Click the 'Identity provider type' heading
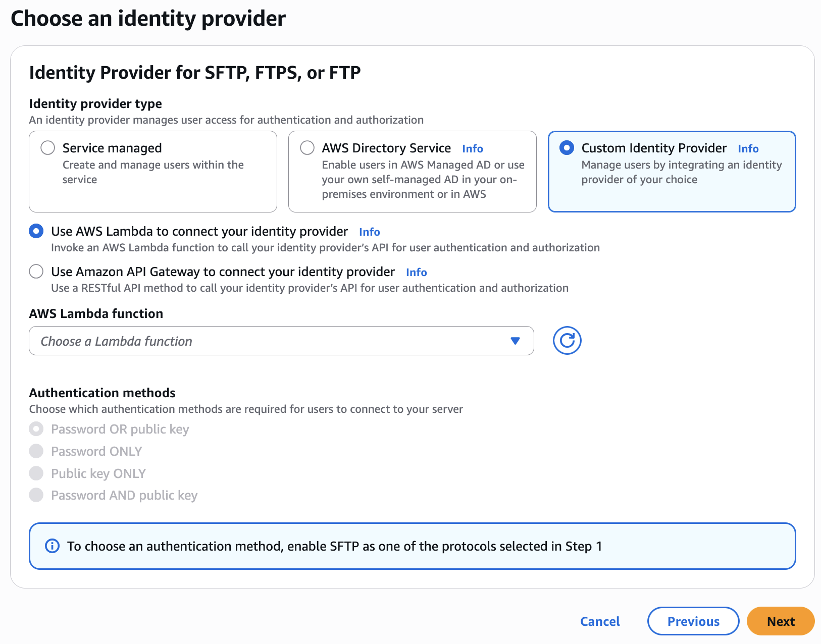This screenshot has height=644, width=821. tap(95, 103)
